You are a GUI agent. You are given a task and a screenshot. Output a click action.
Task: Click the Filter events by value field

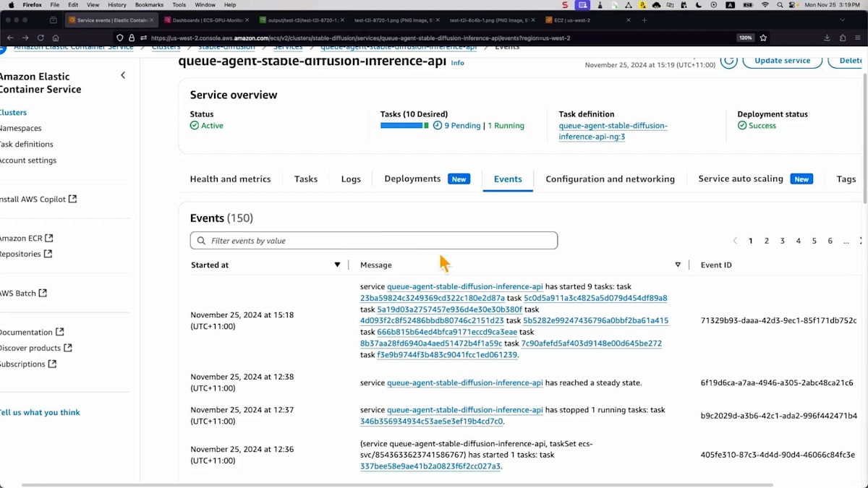point(374,241)
